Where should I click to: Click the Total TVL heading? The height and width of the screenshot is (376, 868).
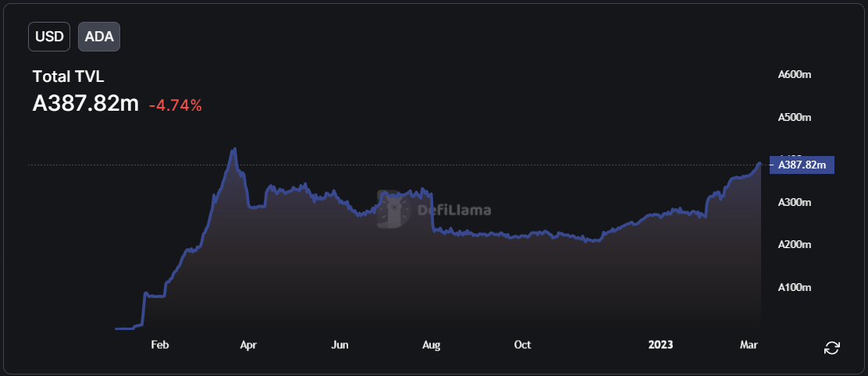coord(68,77)
